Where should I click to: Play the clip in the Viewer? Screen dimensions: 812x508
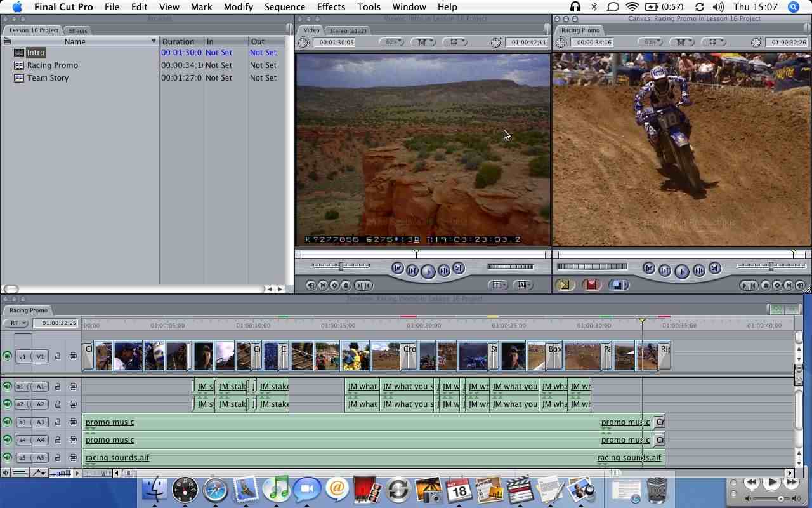(428, 271)
